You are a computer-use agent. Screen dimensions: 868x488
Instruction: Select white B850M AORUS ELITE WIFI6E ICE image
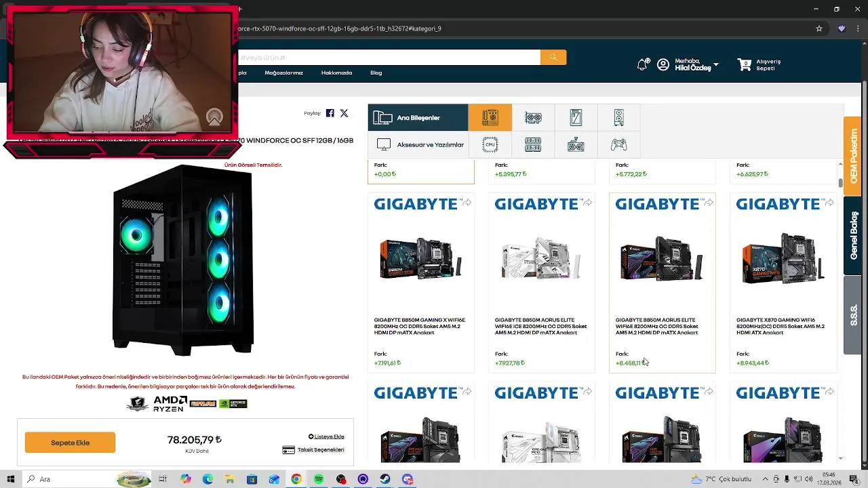click(x=541, y=259)
